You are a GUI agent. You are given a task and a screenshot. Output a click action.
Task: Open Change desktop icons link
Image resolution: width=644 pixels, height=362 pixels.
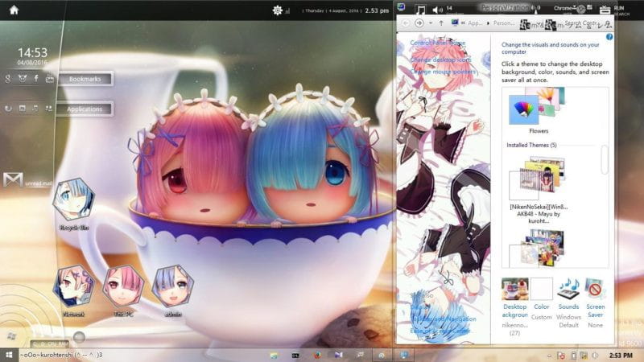pos(440,60)
